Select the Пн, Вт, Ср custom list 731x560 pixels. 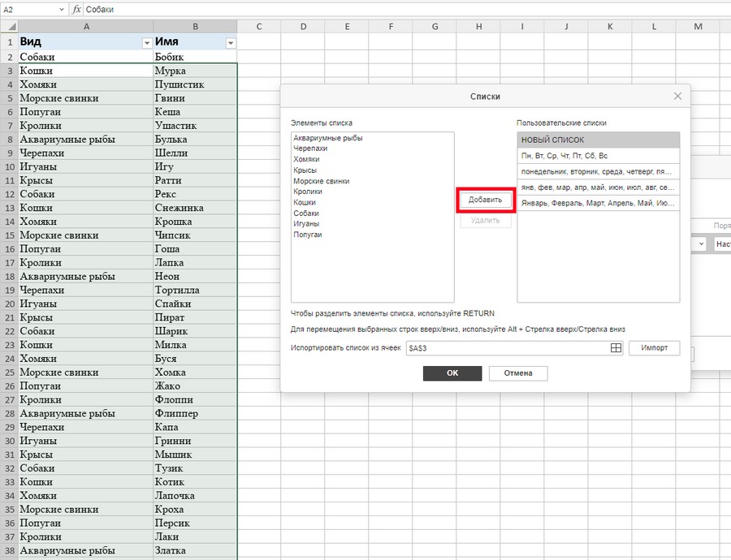coord(598,156)
